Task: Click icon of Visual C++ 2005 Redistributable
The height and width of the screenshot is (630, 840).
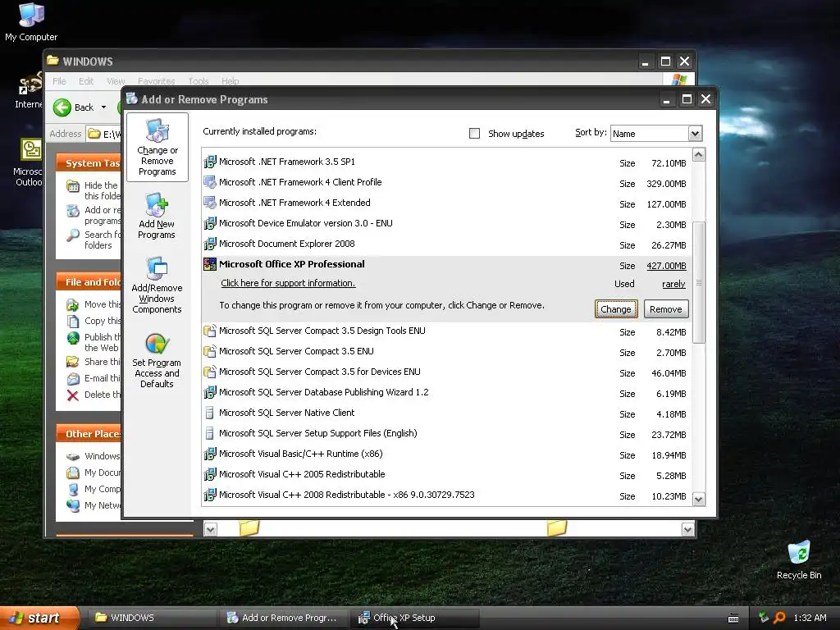Action: (x=210, y=474)
